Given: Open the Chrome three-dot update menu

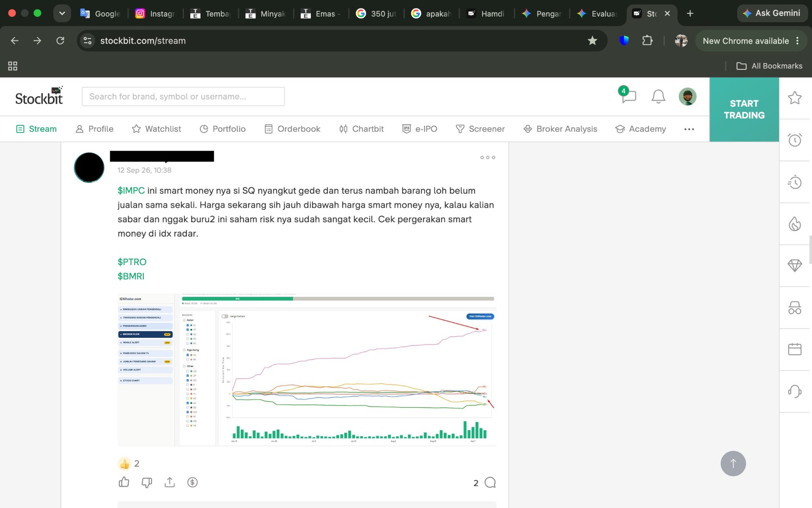Looking at the screenshot, I should (797, 41).
